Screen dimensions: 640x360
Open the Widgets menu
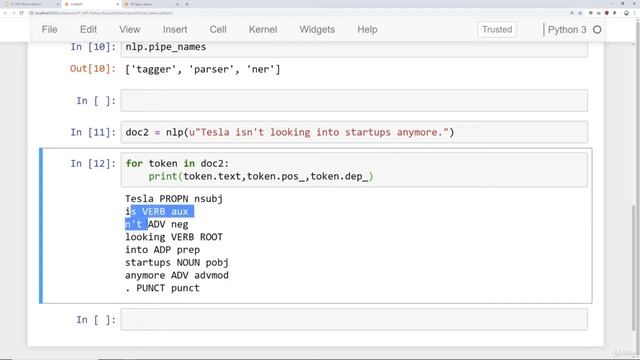317,30
